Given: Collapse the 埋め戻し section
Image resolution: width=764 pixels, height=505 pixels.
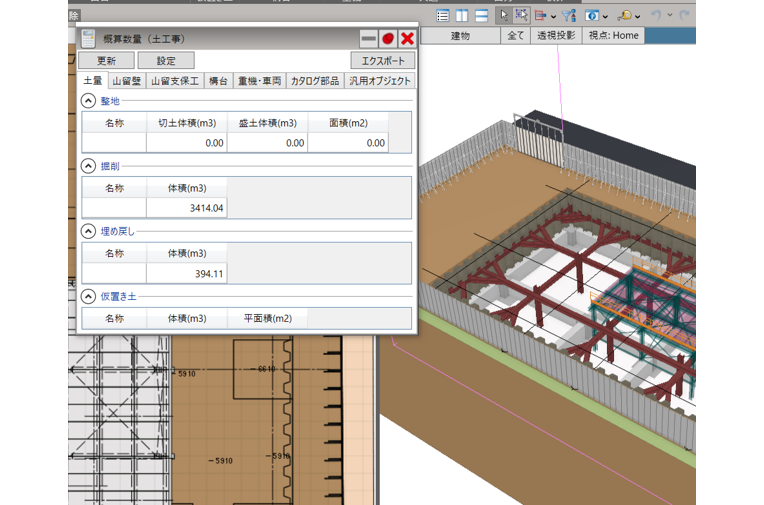Looking at the screenshot, I should tap(88, 231).
